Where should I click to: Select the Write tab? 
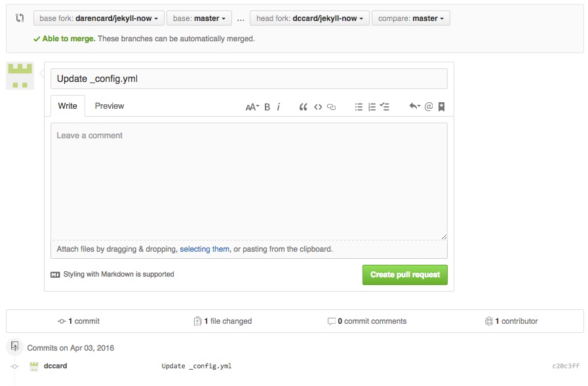67,106
